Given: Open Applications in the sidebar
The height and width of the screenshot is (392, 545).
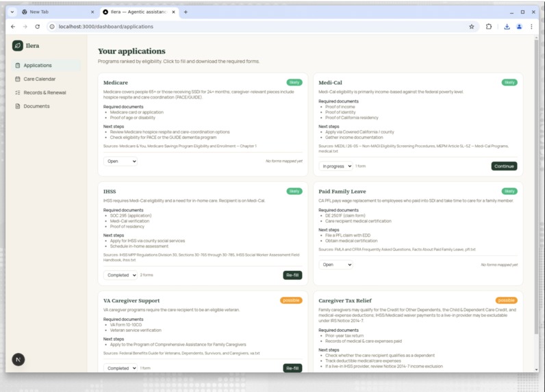Looking at the screenshot, I should pyautogui.click(x=47, y=65).
